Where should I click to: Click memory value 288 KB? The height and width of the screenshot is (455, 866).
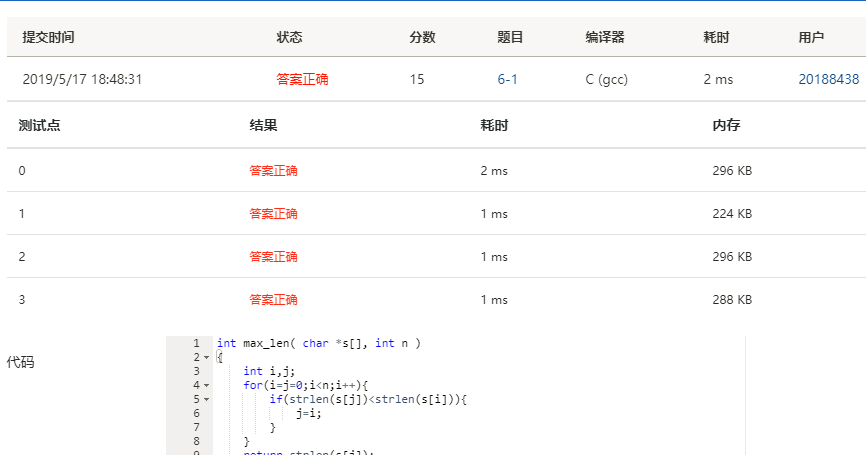click(x=732, y=300)
